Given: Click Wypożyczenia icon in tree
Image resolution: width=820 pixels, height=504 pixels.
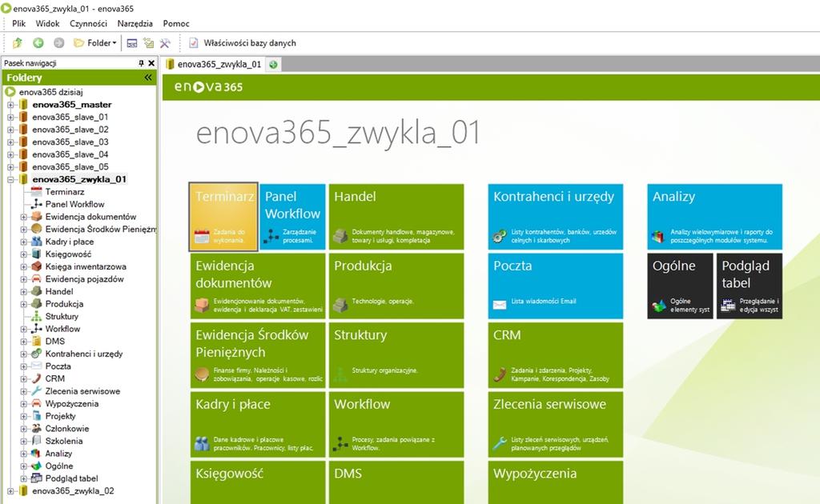Looking at the screenshot, I should tap(36, 404).
